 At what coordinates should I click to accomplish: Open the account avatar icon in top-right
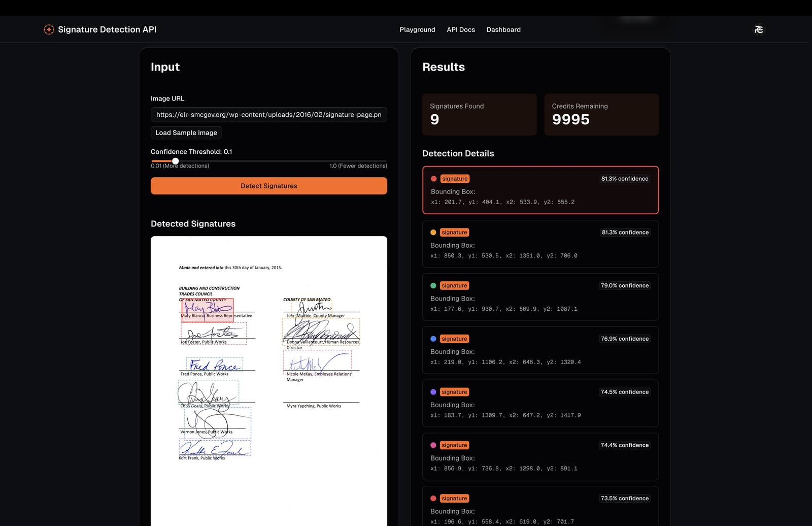759,29
